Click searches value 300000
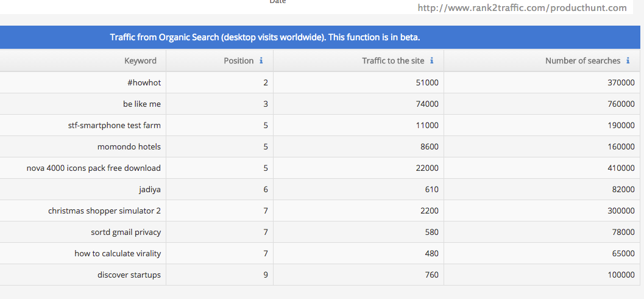 (621, 211)
